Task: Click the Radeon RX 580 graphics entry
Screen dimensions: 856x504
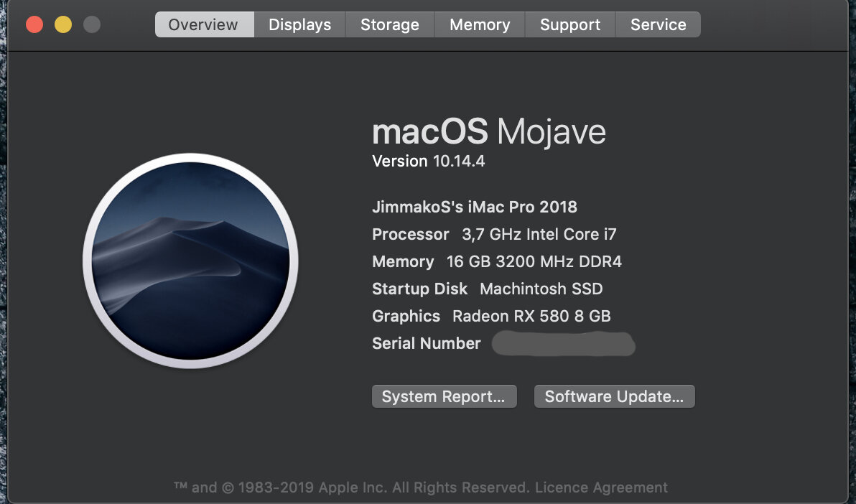Action: coord(531,316)
